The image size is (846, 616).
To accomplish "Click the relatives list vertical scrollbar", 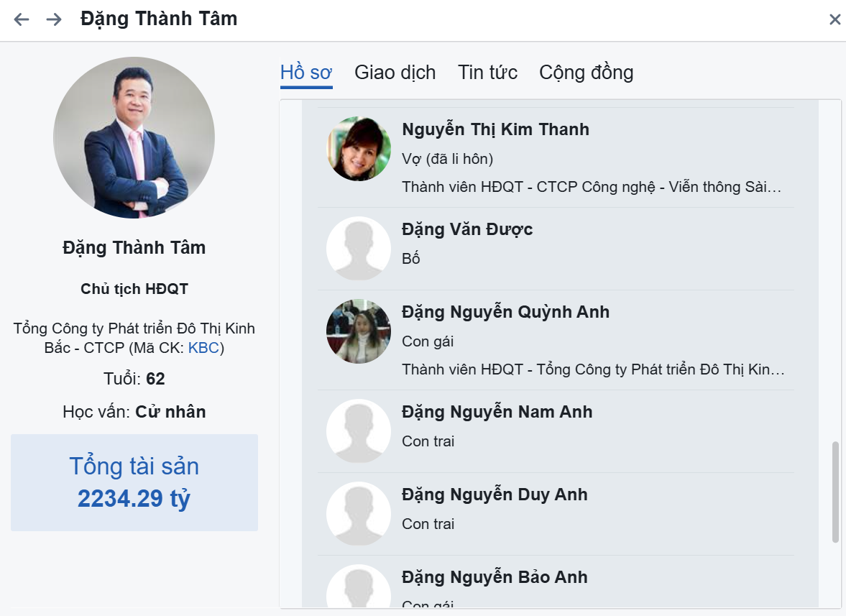I will (x=835, y=492).
